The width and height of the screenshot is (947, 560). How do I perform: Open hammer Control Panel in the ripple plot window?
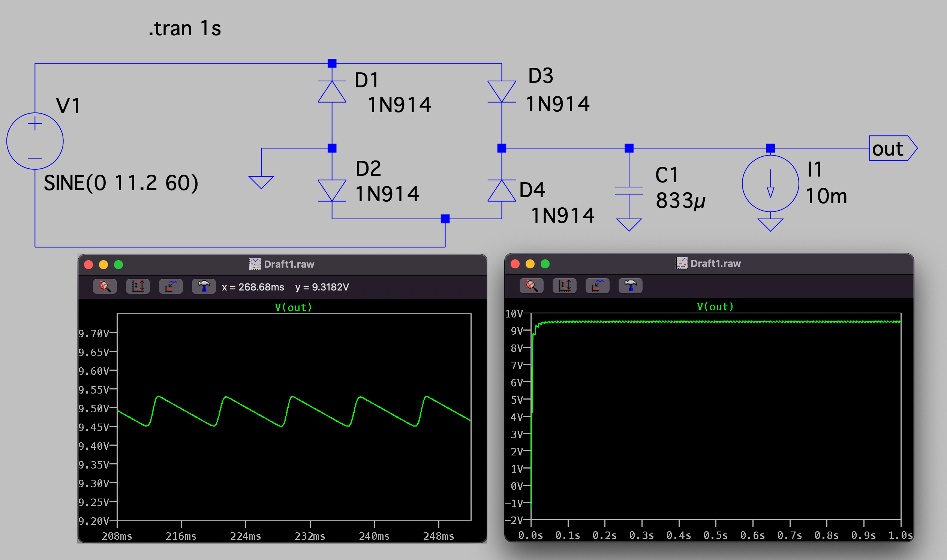tap(204, 286)
